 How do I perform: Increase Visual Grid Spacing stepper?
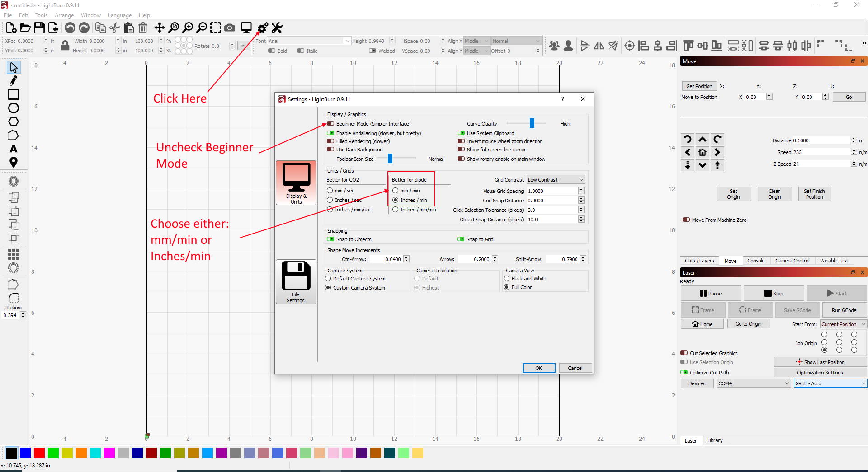point(581,189)
